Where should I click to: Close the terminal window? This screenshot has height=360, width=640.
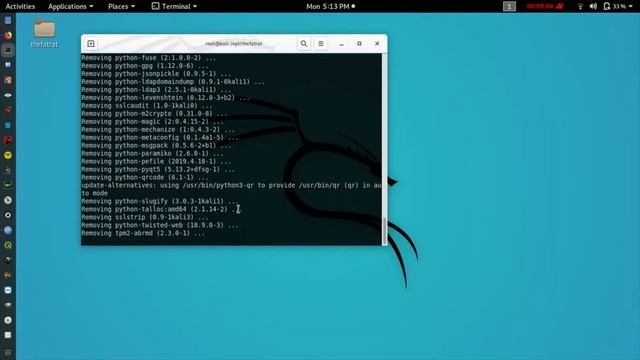click(377, 44)
